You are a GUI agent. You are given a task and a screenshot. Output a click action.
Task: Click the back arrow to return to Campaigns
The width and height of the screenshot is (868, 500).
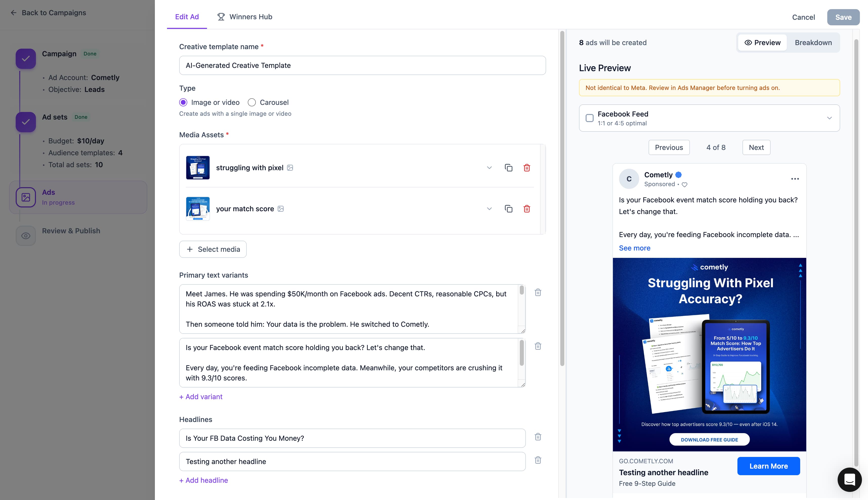pyautogui.click(x=13, y=12)
